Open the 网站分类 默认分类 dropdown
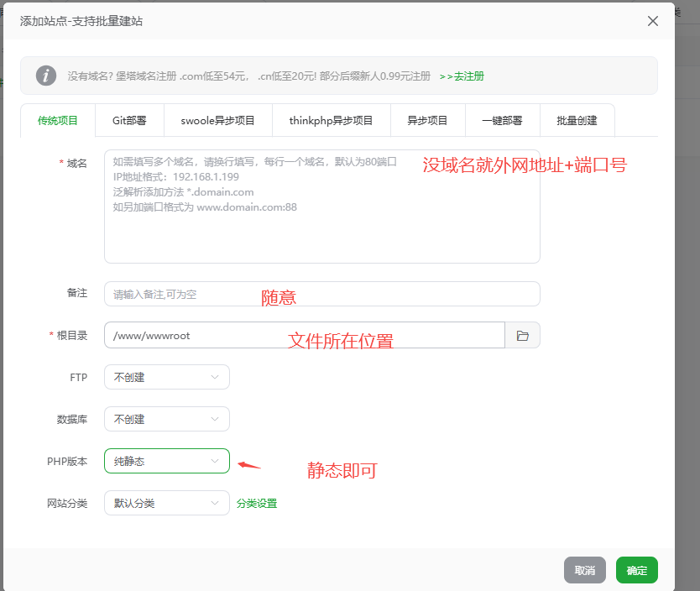The height and width of the screenshot is (591, 700). click(x=167, y=503)
